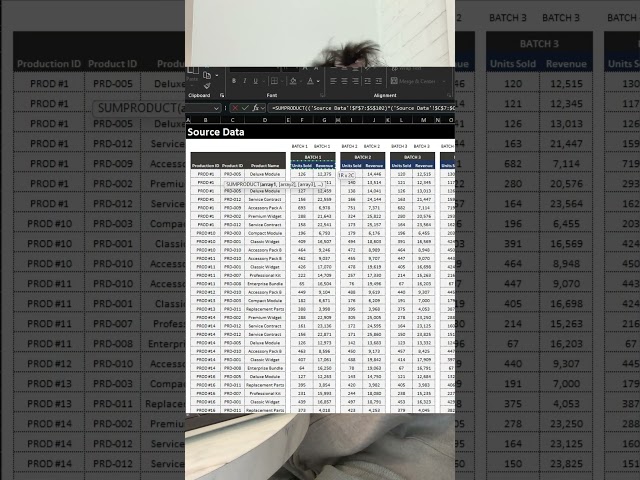The height and width of the screenshot is (480, 640).
Task: Cancel the formula with the red X
Action: point(235,108)
